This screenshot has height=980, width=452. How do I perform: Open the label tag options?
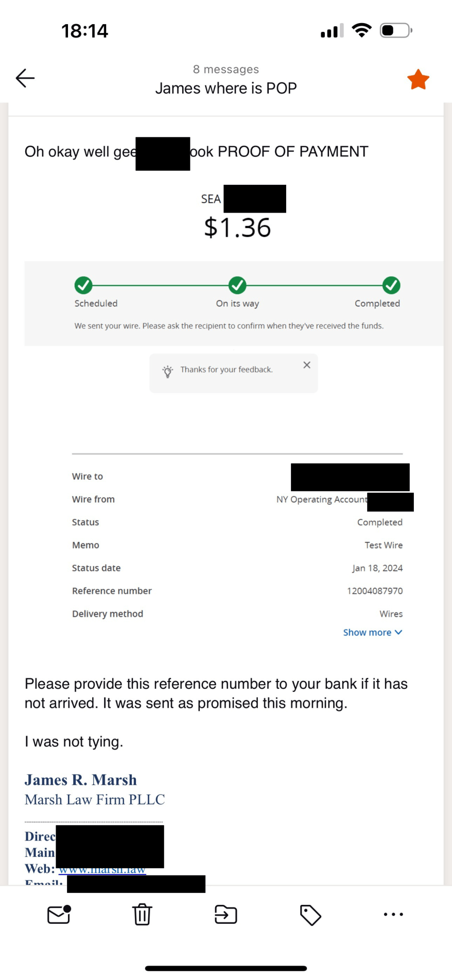click(x=310, y=915)
